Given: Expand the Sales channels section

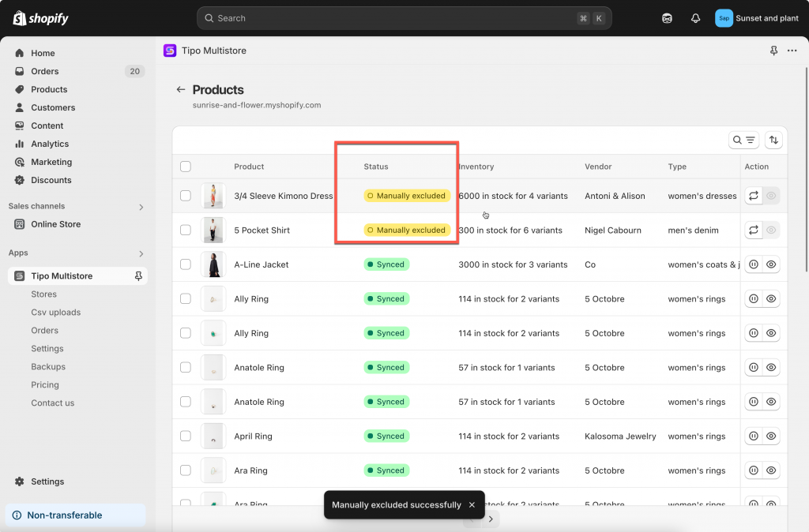Looking at the screenshot, I should [141, 207].
